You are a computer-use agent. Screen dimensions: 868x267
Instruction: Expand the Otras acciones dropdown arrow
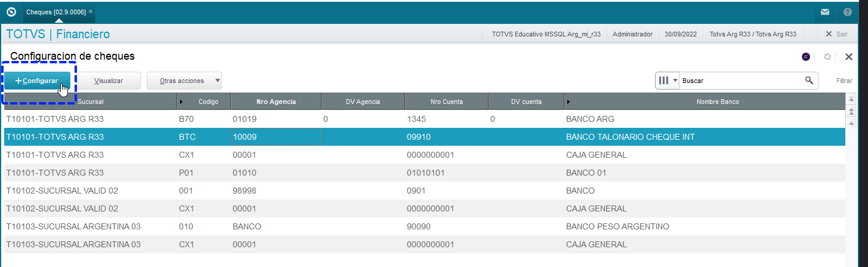click(x=218, y=81)
